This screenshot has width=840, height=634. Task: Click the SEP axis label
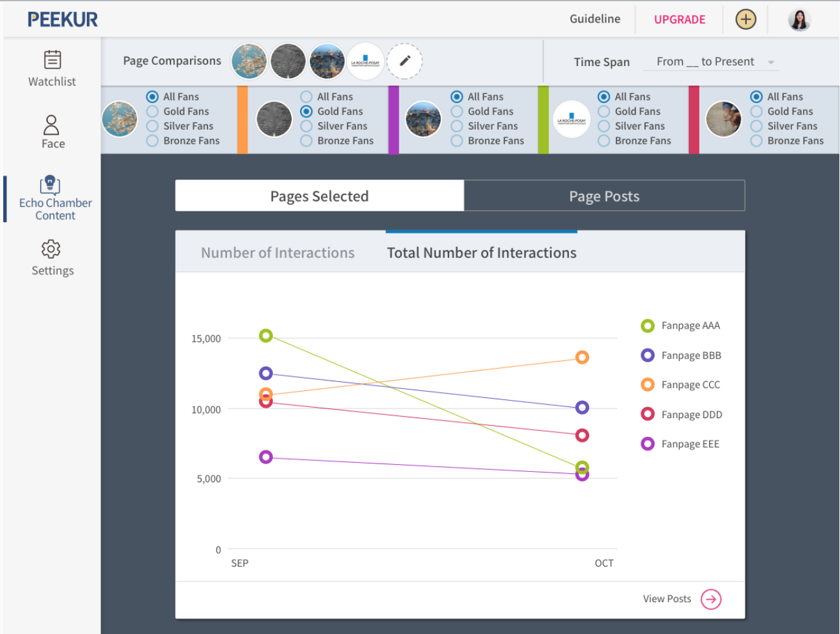point(240,563)
